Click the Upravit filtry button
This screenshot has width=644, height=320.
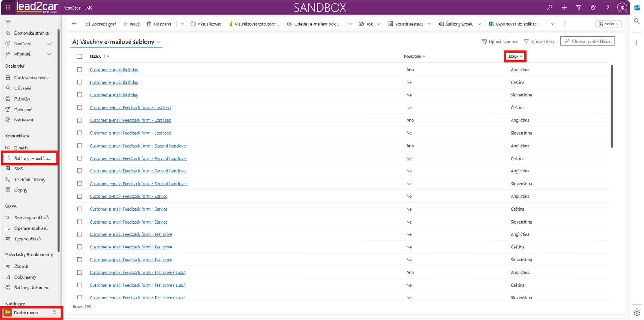[x=539, y=41]
